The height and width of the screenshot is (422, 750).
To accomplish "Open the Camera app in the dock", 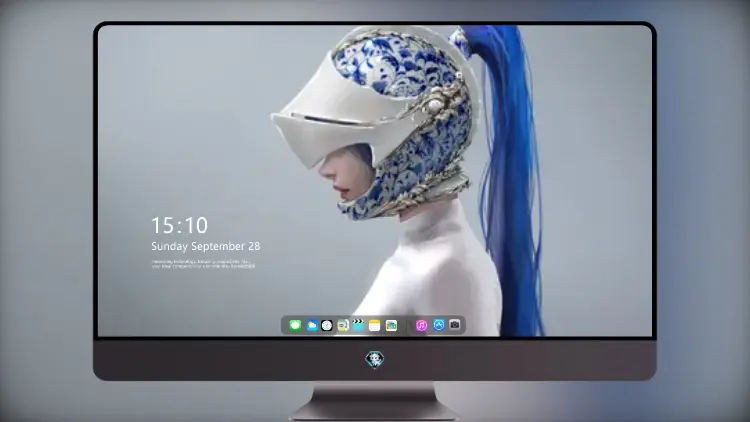I will tap(455, 325).
